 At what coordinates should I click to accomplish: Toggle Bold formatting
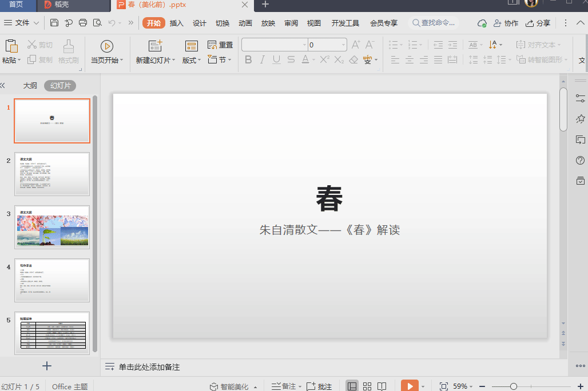point(248,59)
